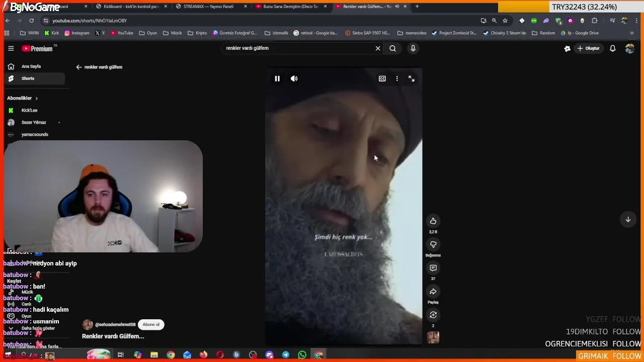This screenshot has width=644, height=362.
Task: Click the icon left of Oluştur
Action: coord(567,48)
